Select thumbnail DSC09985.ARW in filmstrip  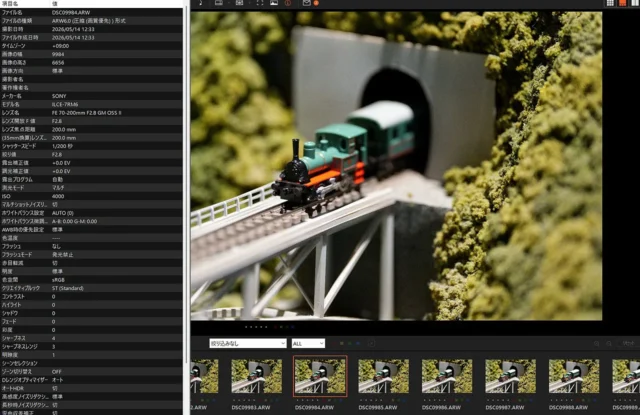[383, 376]
